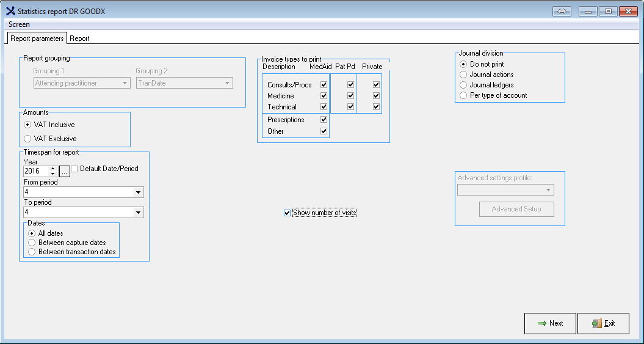Choose Journal ledgers radio option

click(x=463, y=85)
